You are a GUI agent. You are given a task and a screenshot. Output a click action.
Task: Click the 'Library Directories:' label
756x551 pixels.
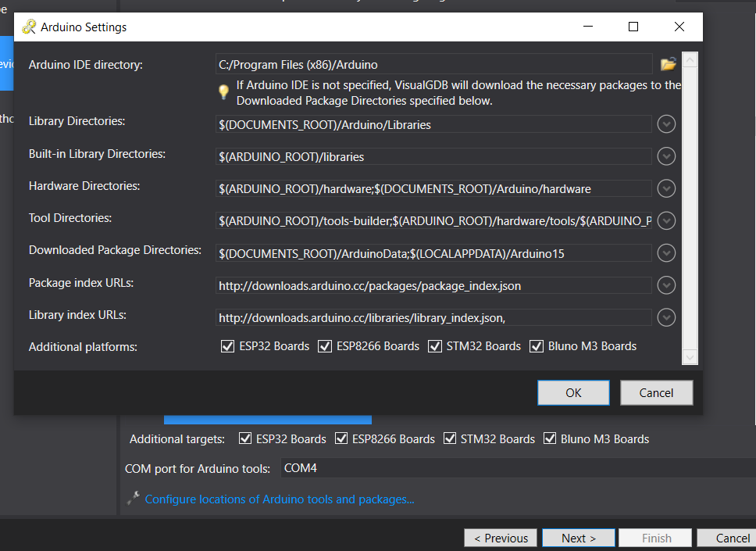[x=77, y=121]
